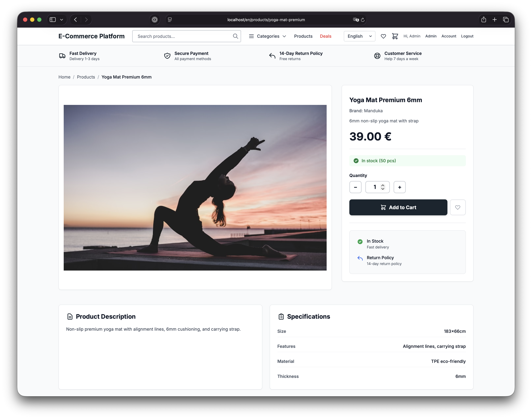Add product to wishlist with heart button
The width and height of the screenshot is (532, 419).
pos(457,208)
